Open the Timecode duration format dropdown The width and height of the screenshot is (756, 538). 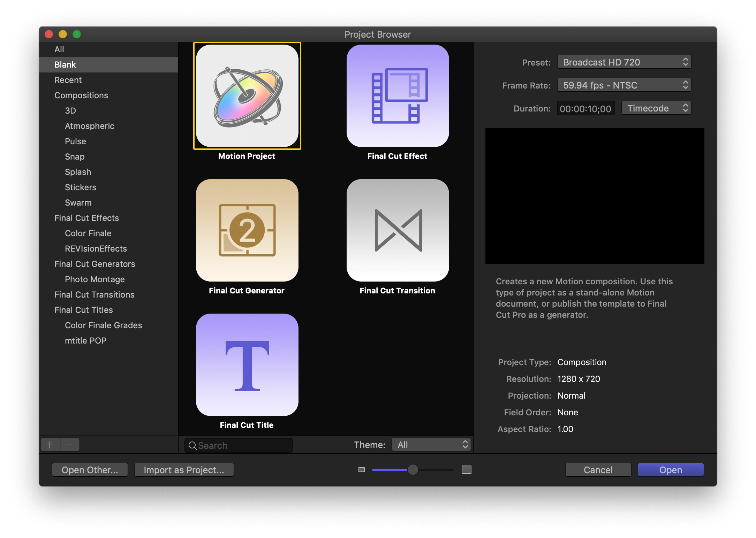click(x=656, y=108)
